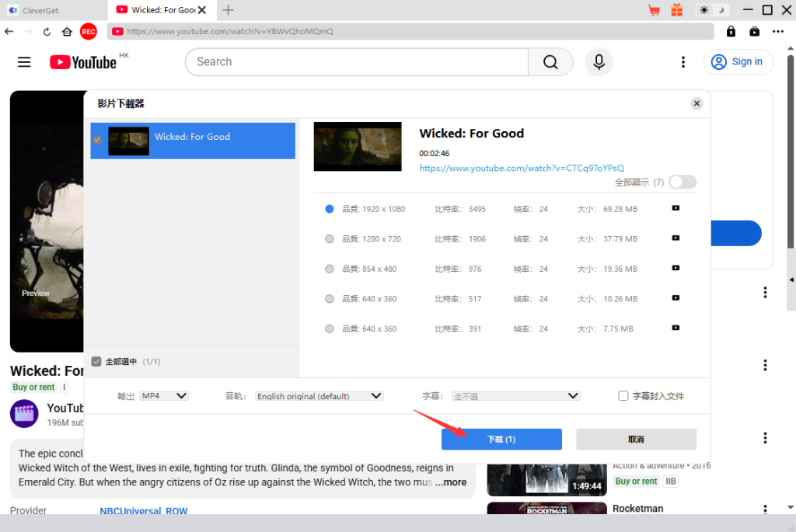Open YouTube settings three-dot menu
Screen dimensions: 796x532
[x=683, y=62]
